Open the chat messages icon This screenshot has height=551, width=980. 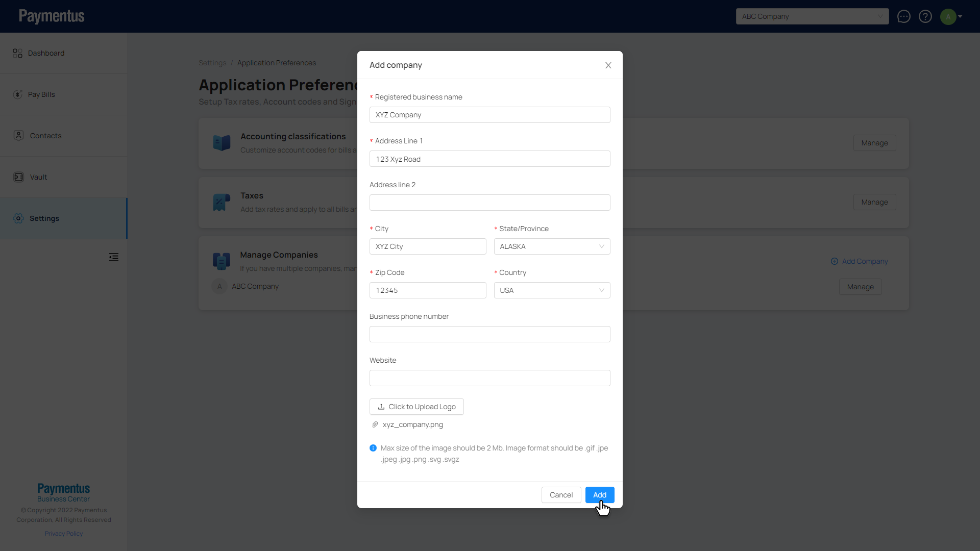pos(903,16)
